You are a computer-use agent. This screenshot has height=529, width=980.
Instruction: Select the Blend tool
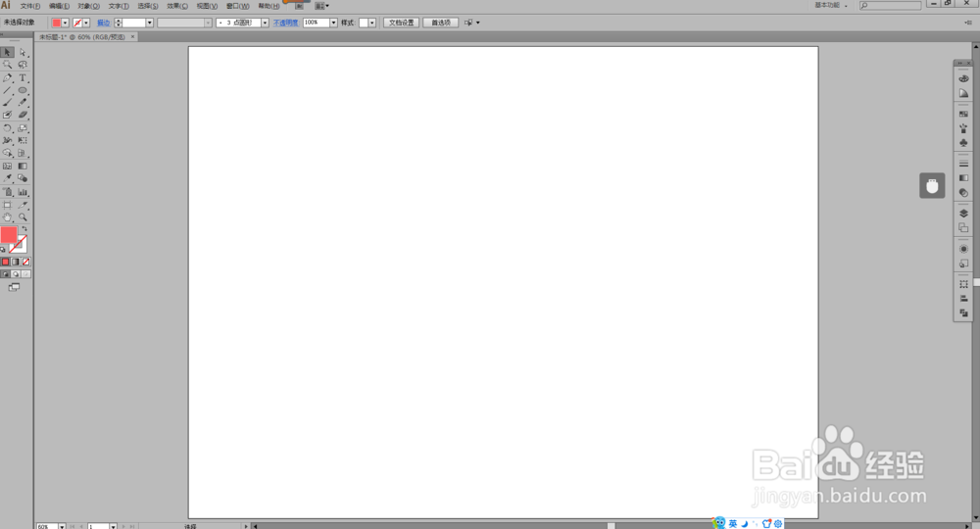point(23,178)
